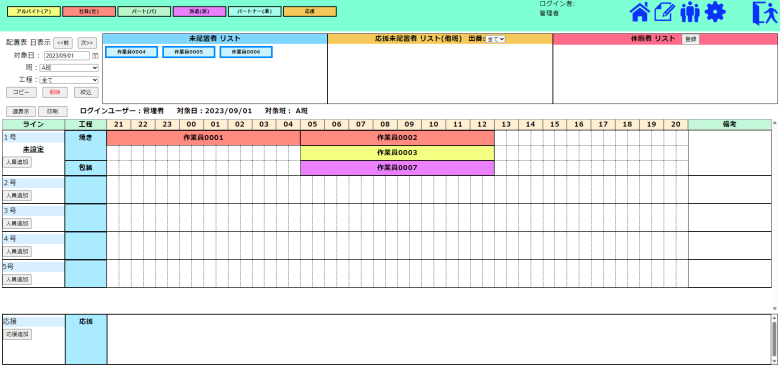Click the yellow 作業員0003 shift bar
Screen dimensions: 780x369
pyautogui.click(x=397, y=153)
